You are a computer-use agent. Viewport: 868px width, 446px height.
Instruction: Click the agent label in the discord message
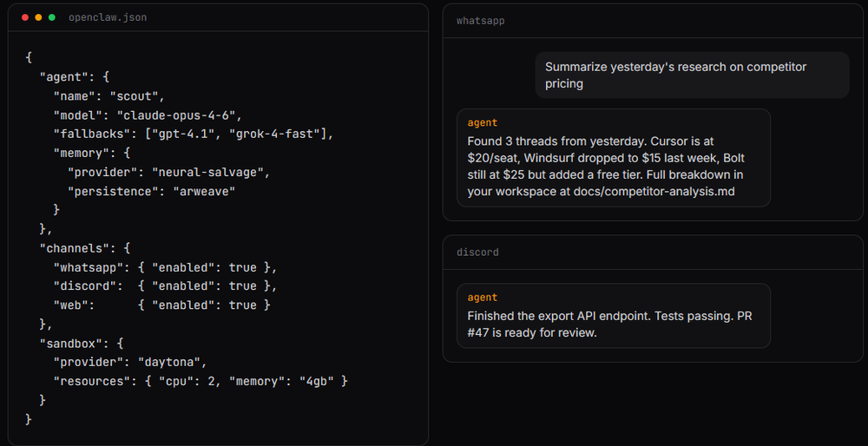tap(482, 298)
